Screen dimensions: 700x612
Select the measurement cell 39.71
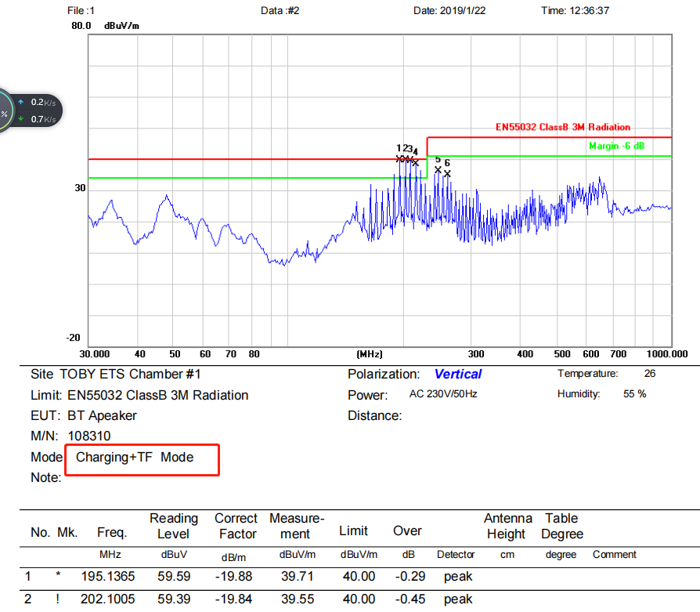[x=298, y=576]
